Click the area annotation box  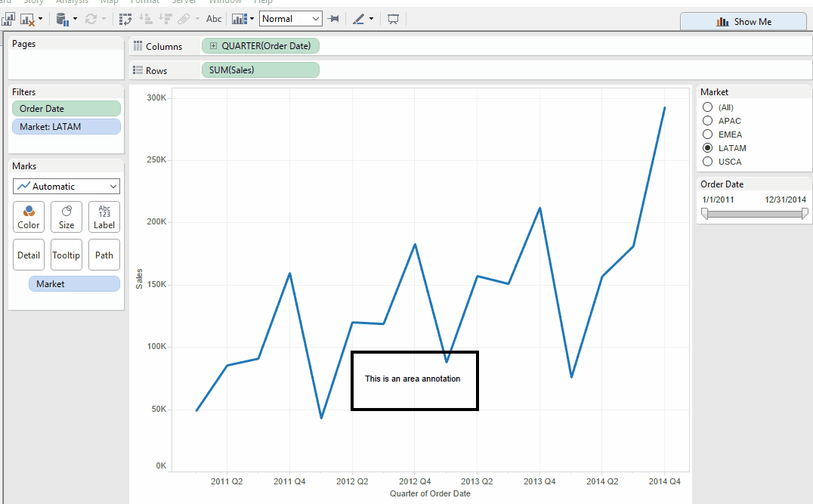pos(415,381)
